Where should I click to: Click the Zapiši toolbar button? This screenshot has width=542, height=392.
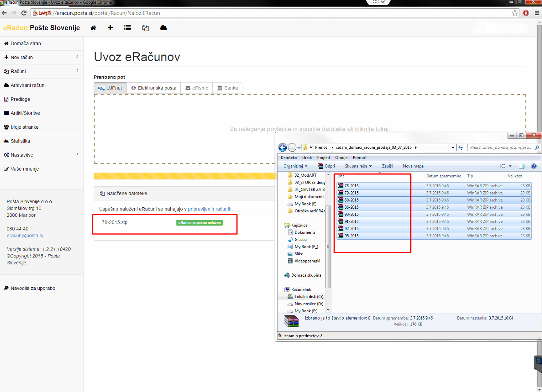coord(387,166)
